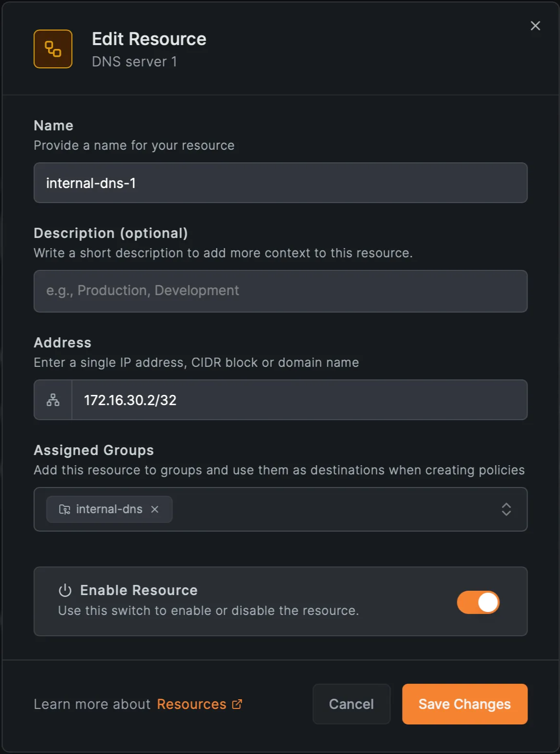Screen dimensions: 560x754
Task: Open the external link icon beside Resources
Action: click(237, 704)
